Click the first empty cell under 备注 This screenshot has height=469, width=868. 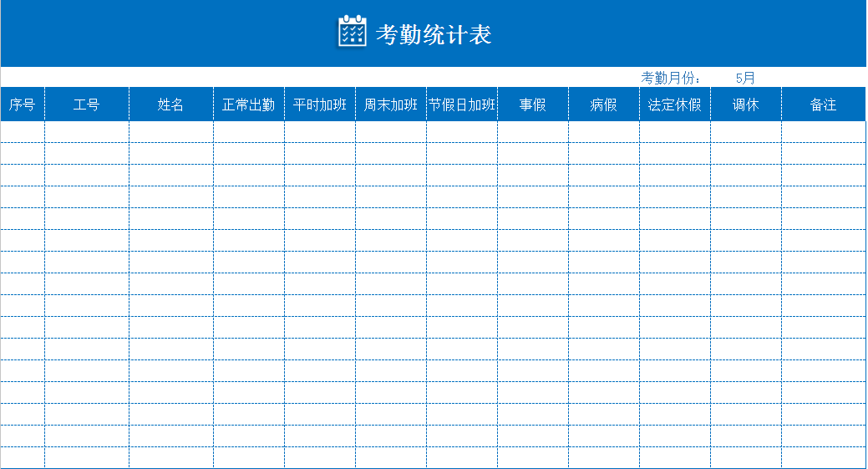(x=823, y=132)
